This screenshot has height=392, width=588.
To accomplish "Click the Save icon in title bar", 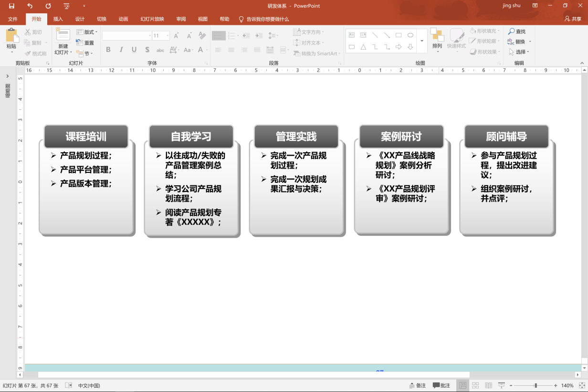I will [11, 6].
